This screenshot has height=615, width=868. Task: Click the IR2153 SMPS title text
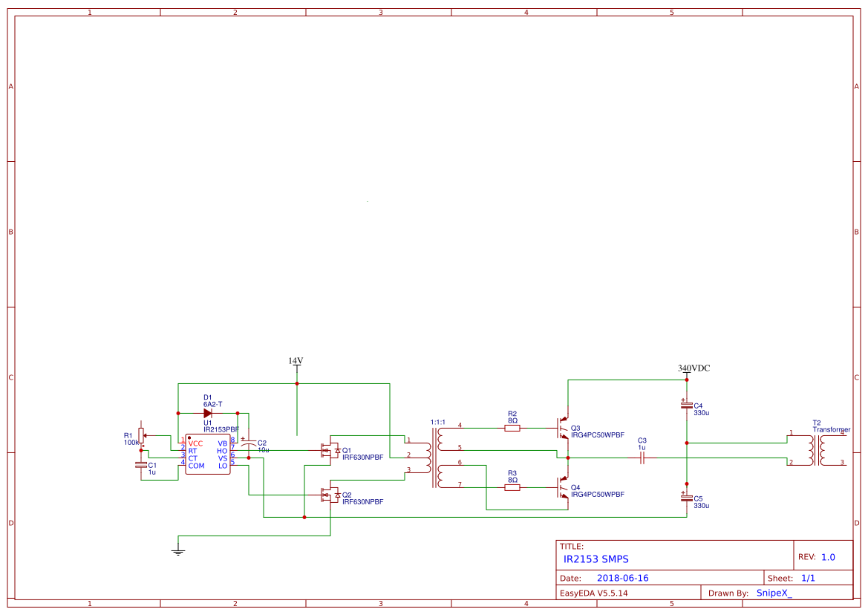coord(595,559)
